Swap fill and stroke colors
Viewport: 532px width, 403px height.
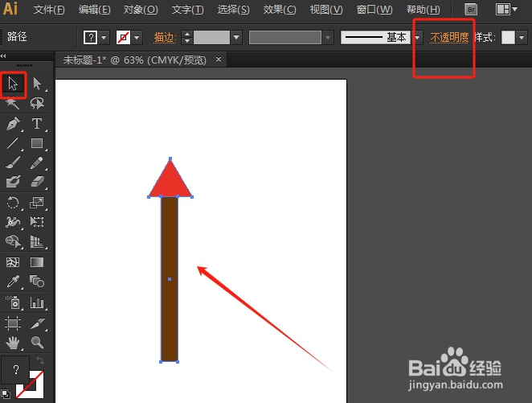40,360
